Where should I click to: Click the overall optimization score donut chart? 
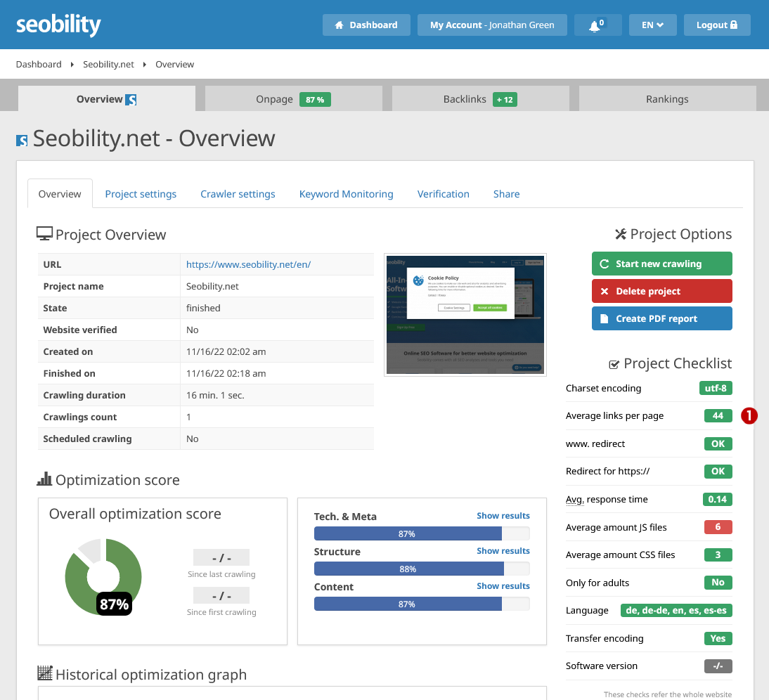pos(103,577)
